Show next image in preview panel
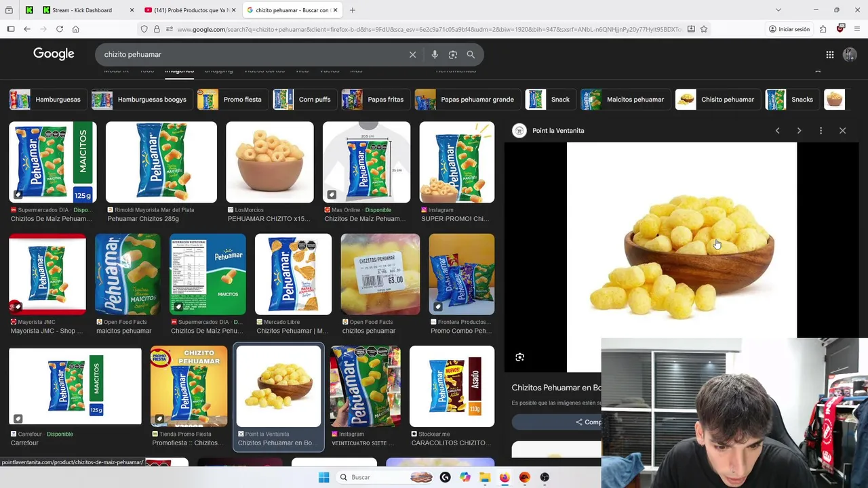The width and height of the screenshot is (868, 488). (x=799, y=131)
